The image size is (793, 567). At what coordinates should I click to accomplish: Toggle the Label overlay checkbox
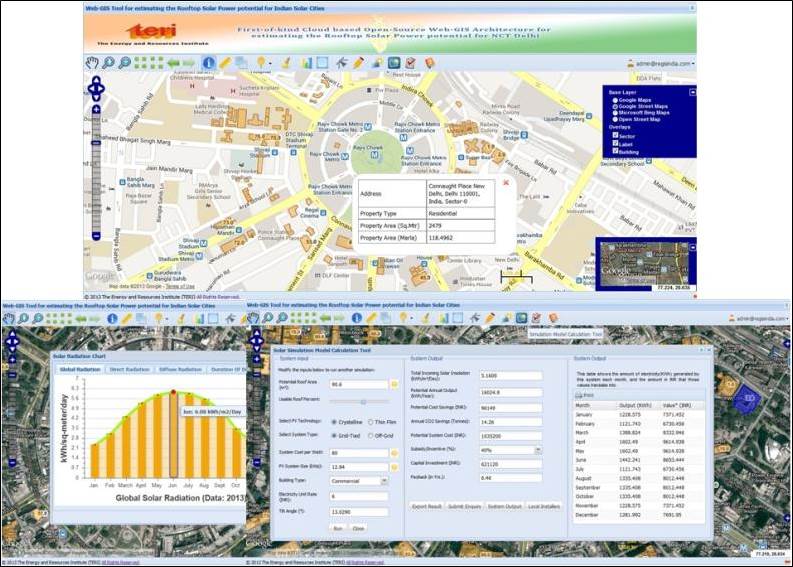pyautogui.click(x=615, y=143)
